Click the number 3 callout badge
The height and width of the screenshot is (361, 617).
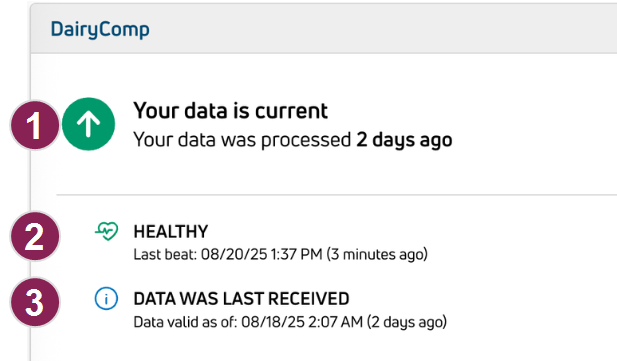tap(35, 302)
